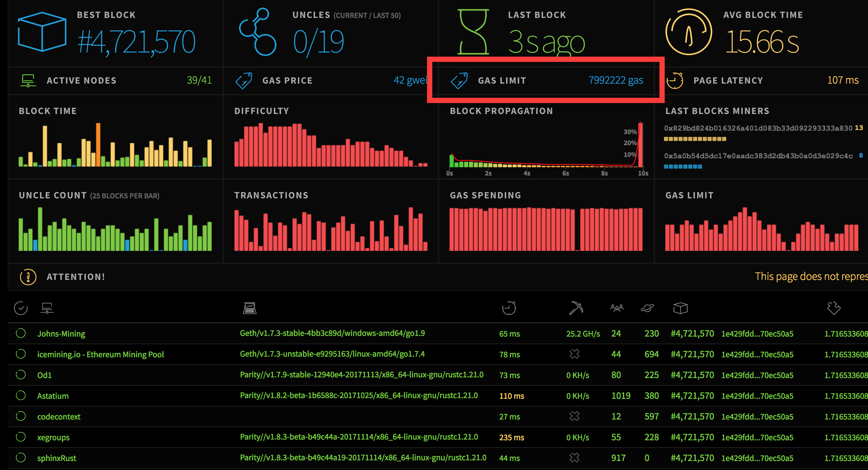
Task: Click the last block hourglass icon
Action: (473, 32)
